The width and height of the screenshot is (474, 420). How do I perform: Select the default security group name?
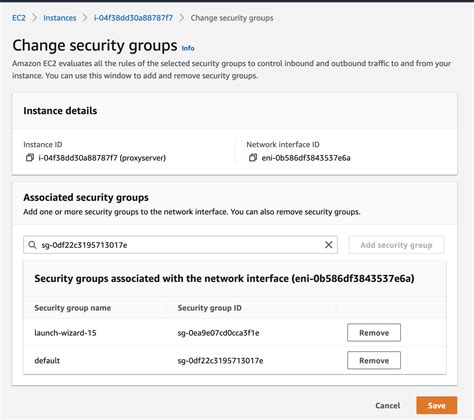[47, 360]
